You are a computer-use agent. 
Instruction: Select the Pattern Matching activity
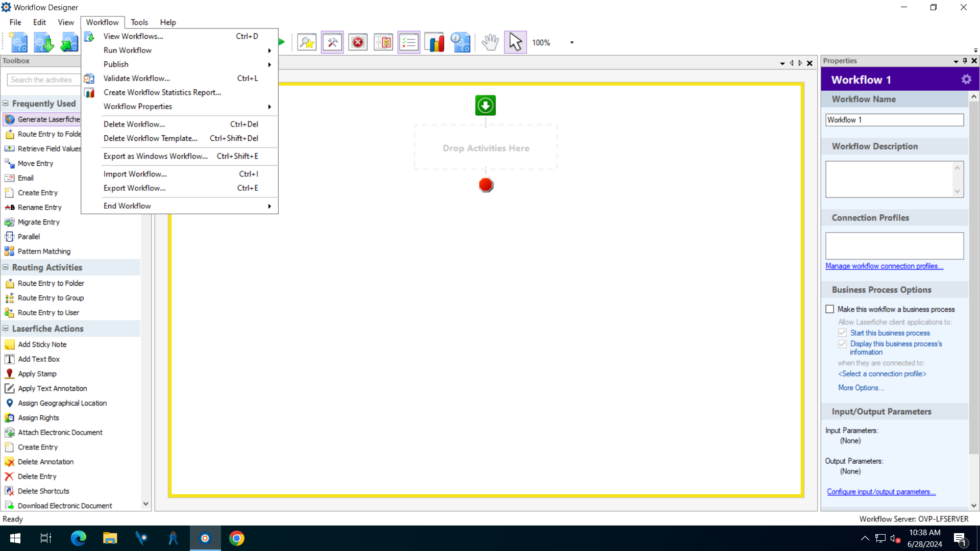click(44, 252)
